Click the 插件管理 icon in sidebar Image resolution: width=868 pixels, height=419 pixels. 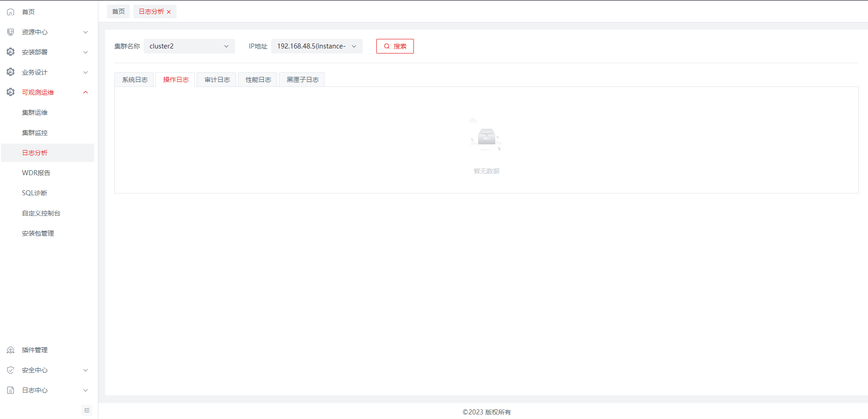click(x=11, y=350)
